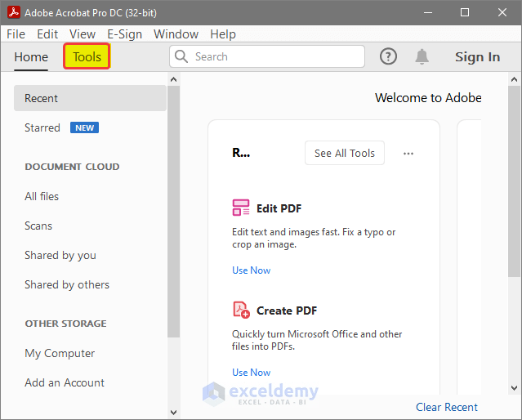Switch to the Home tab
The width and height of the screenshot is (522, 420).
[x=31, y=57]
